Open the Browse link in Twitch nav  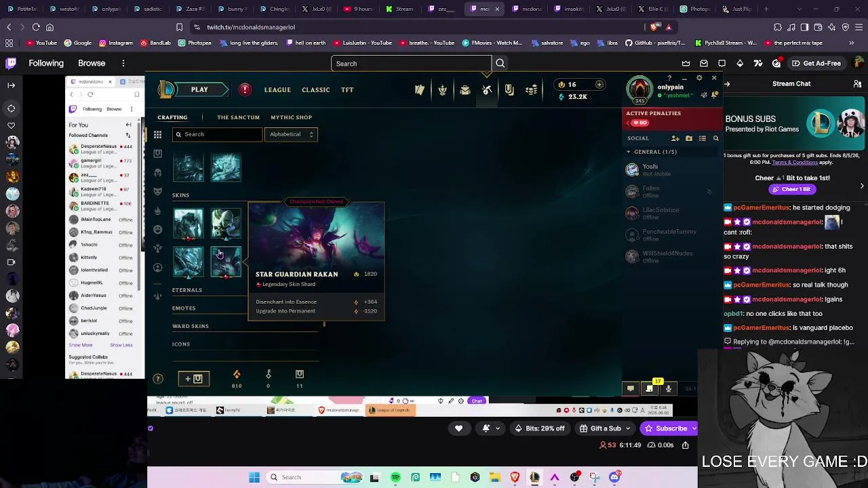tap(92, 64)
